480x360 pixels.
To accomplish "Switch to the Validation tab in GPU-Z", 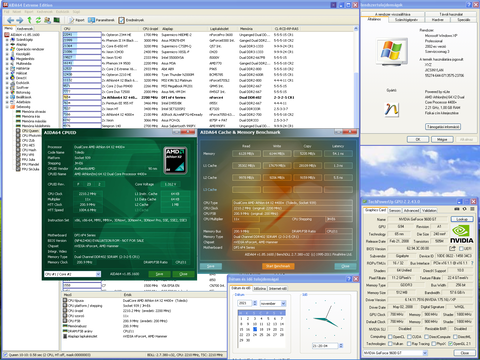I will 429,210.
